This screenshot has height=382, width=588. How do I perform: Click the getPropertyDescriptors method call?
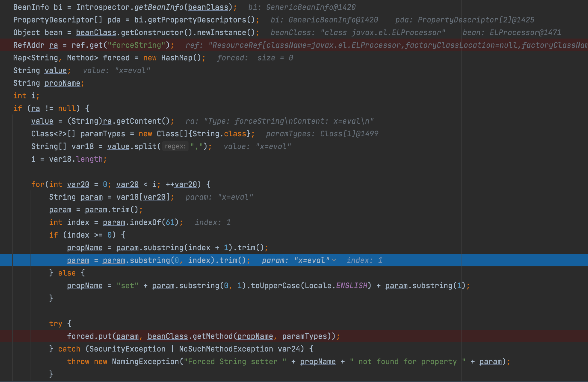[x=197, y=20]
